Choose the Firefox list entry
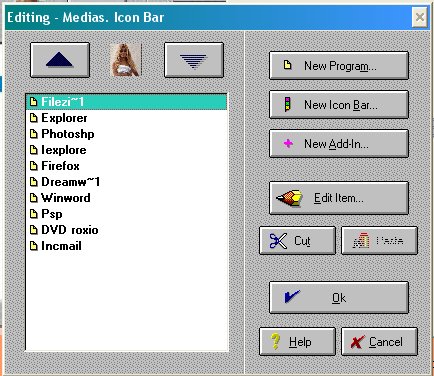This screenshot has height=376, width=434. 127,166
